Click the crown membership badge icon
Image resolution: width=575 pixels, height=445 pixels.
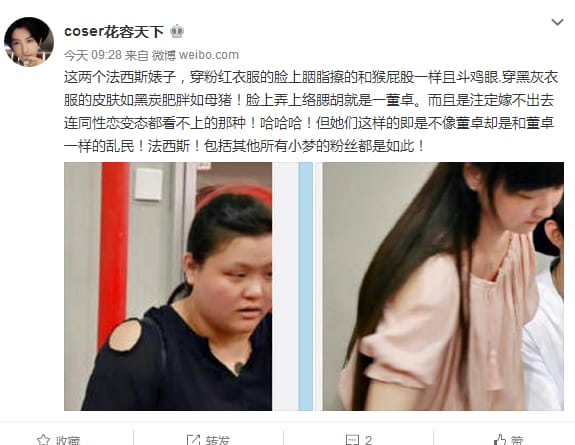(x=177, y=32)
